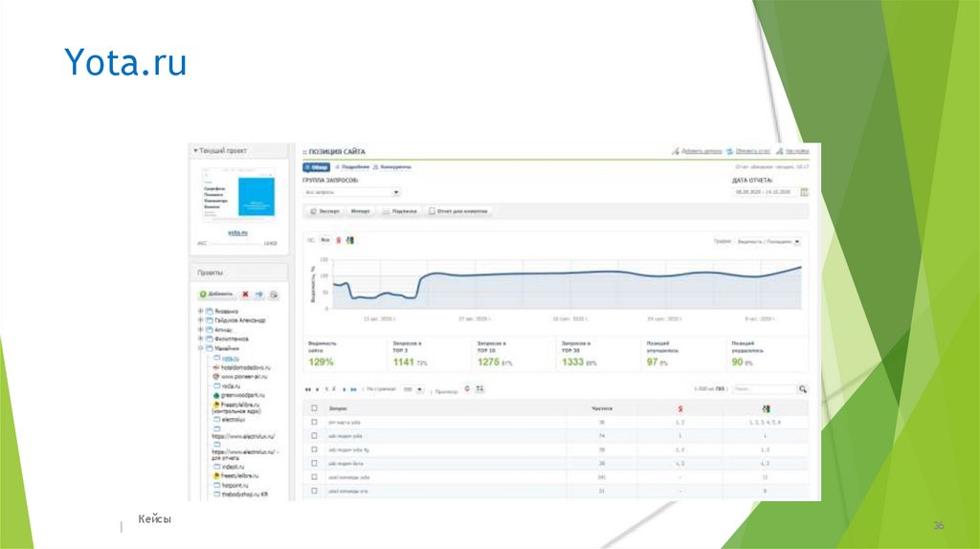Select thebodyshop.ru KR in project tree
This screenshot has width=980, height=549.
coord(245,494)
